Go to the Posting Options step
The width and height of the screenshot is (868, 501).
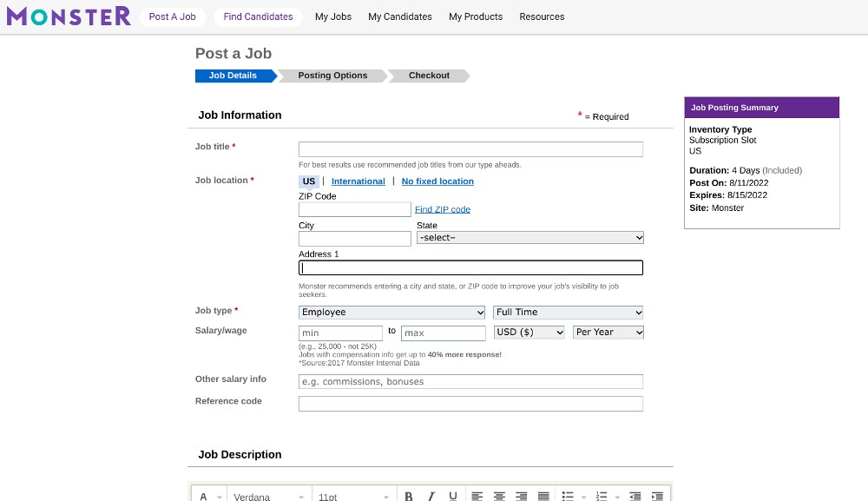click(332, 76)
